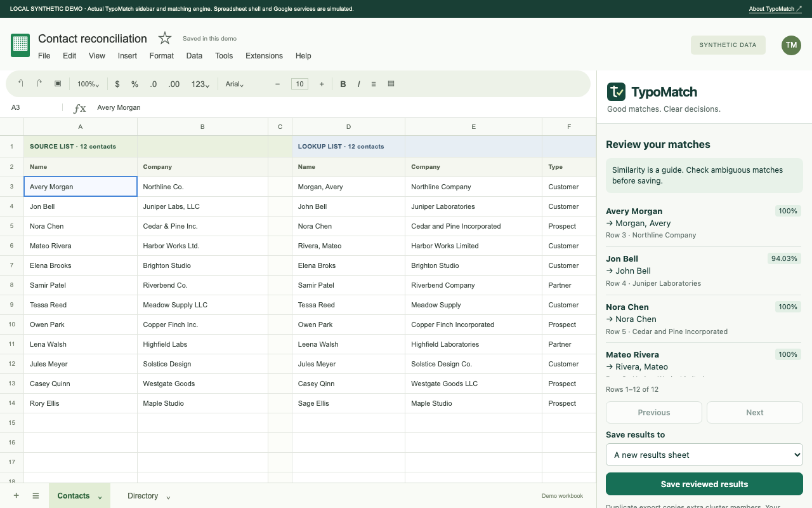Select the cell containing Elena Broks
The height and width of the screenshot is (508, 812).
coord(348,265)
